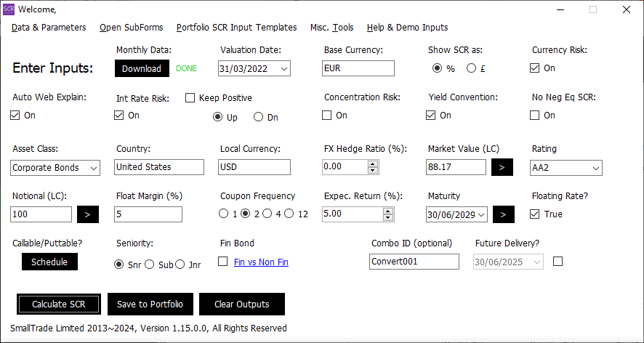Increase FX Hedge Ratio with up spinner
This screenshot has width=644, height=343.
[x=373, y=164]
